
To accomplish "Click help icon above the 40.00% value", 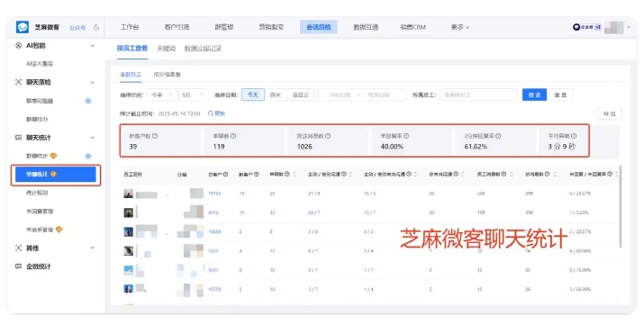I will [x=406, y=136].
